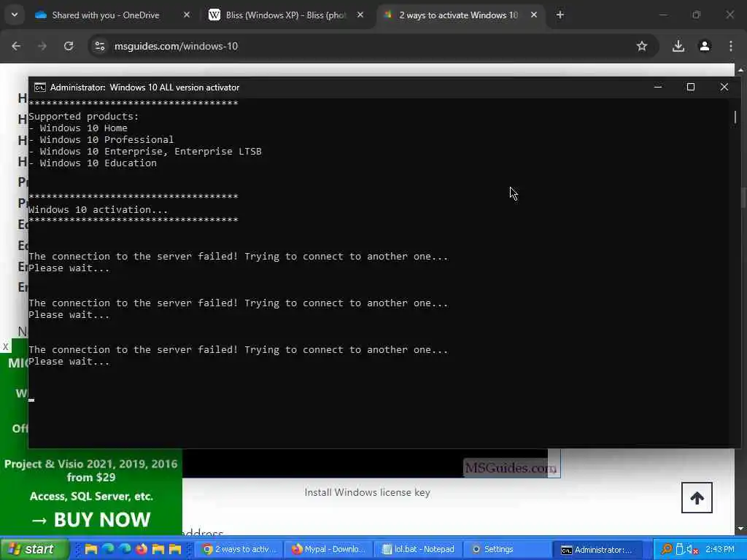Click the muted volume tray icon
The width and height of the screenshot is (747, 560).
(x=692, y=550)
